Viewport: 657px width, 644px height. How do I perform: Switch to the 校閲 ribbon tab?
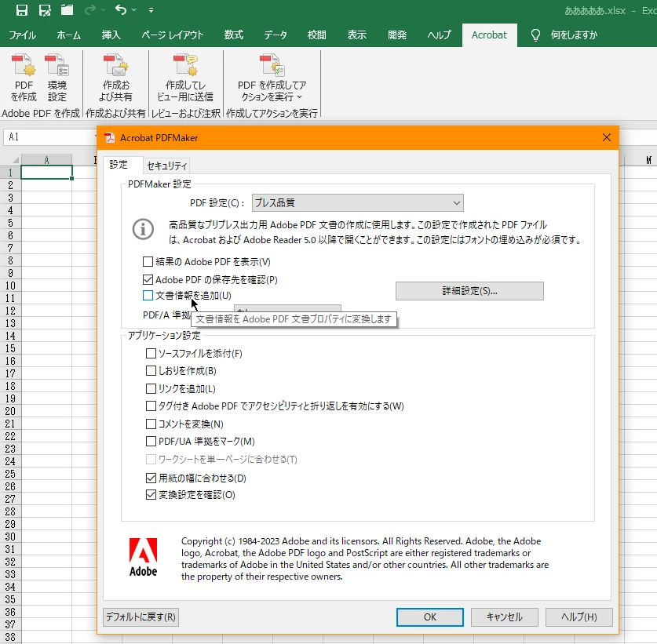(317, 35)
